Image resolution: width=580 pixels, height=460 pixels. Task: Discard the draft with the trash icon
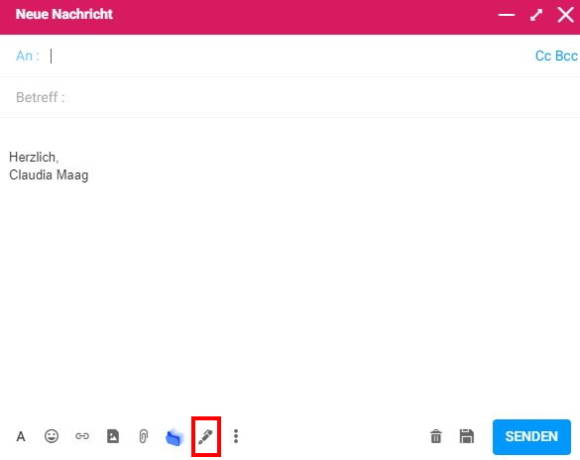click(x=436, y=436)
